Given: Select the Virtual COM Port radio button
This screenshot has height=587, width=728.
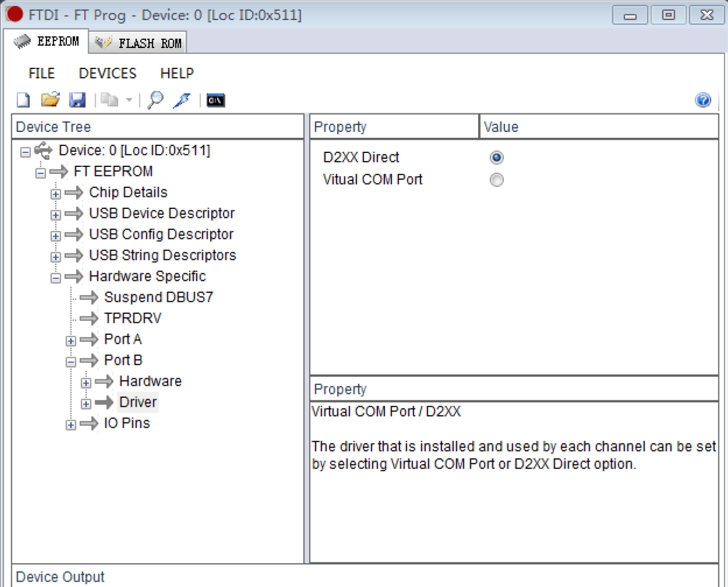Looking at the screenshot, I should (496, 180).
